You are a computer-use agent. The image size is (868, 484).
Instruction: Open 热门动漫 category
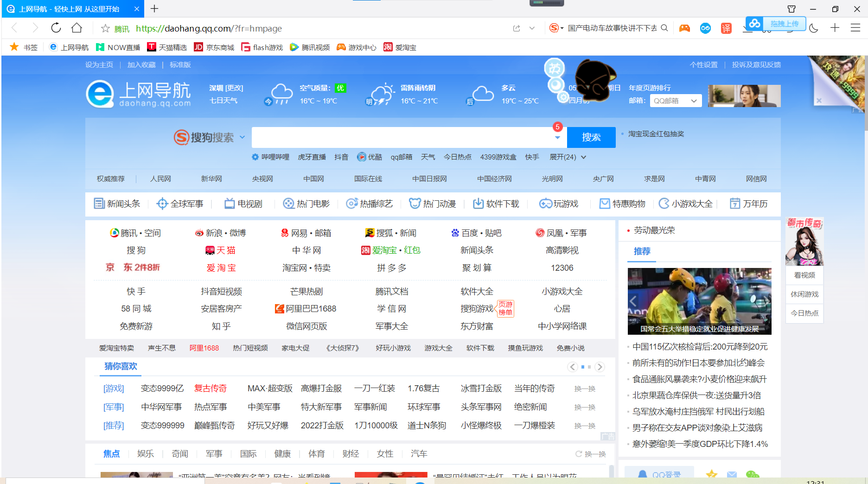[x=433, y=204]
